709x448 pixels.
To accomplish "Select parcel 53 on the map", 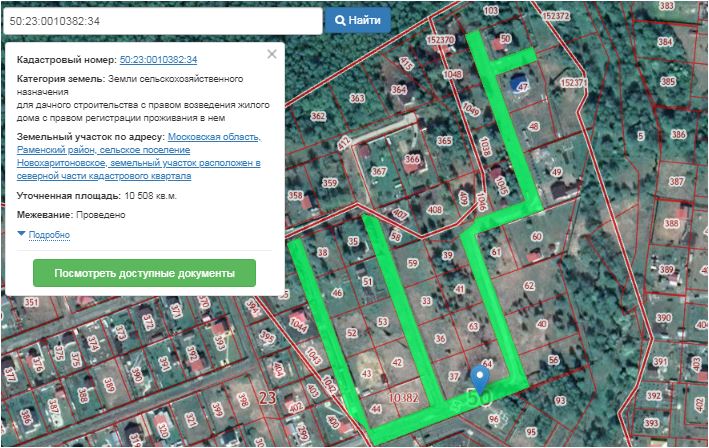I will pyautogui.click(x=383, y=321).
